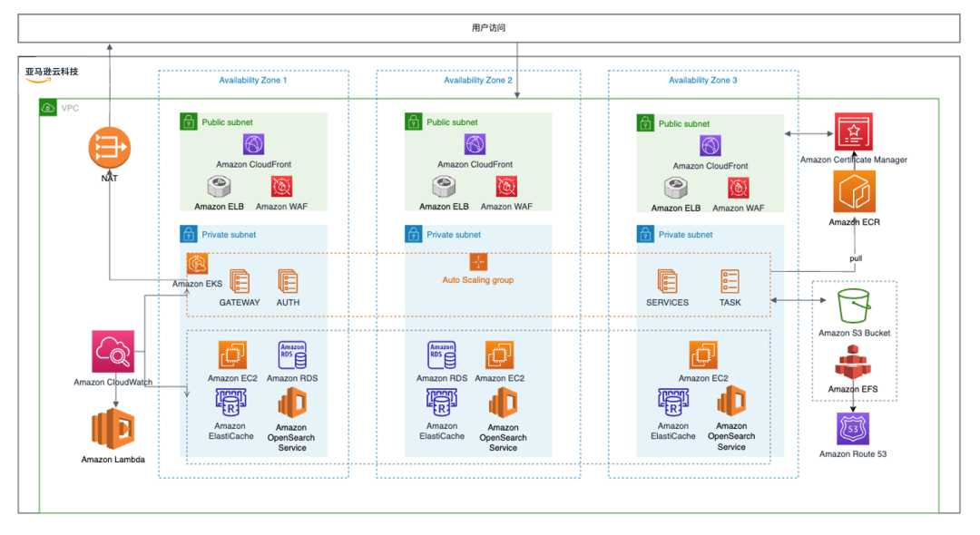Click Amazon EC2 icon in Availability Zone 2

click(x=499, y=355)
